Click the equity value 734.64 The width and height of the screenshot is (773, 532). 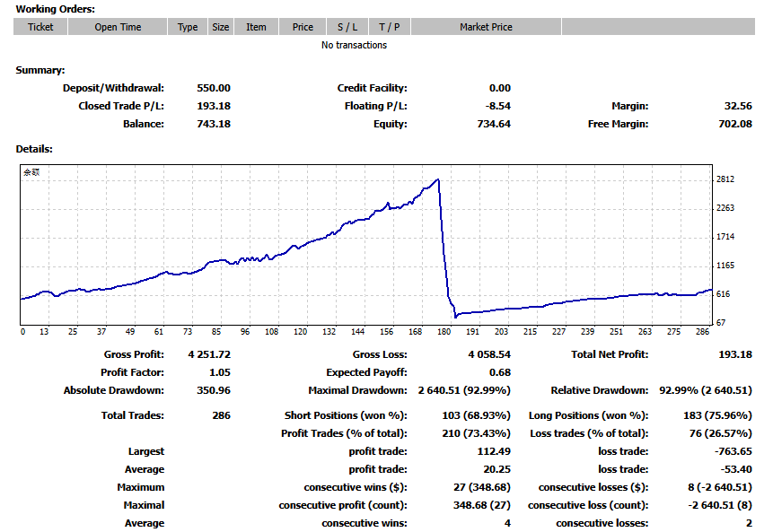point(494,124)
